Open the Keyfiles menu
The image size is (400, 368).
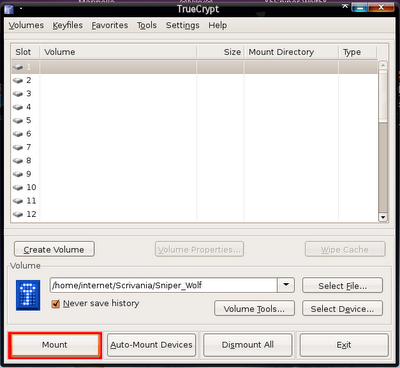coord(68,25)
